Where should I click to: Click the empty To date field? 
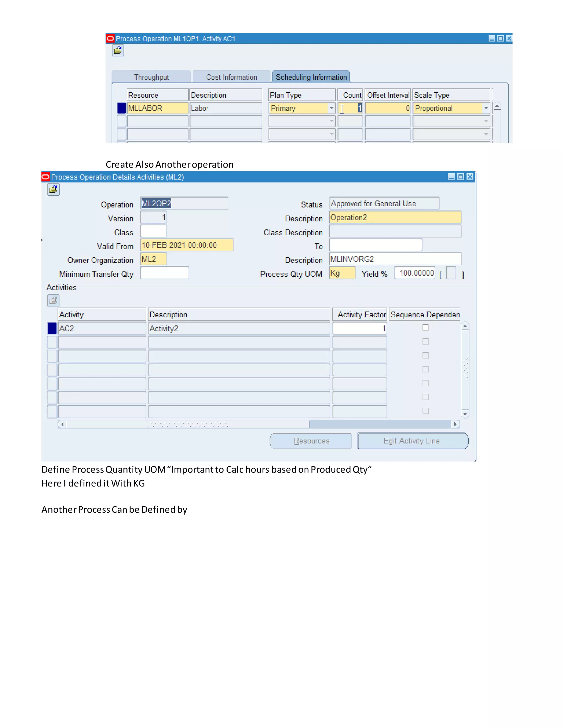coord(376,245)
